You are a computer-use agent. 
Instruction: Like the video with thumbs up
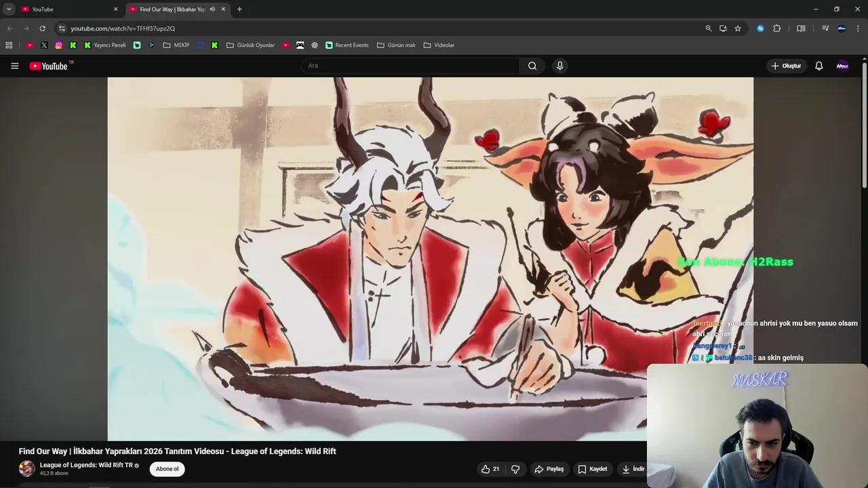pyautogui.click(x=490, y=469)
